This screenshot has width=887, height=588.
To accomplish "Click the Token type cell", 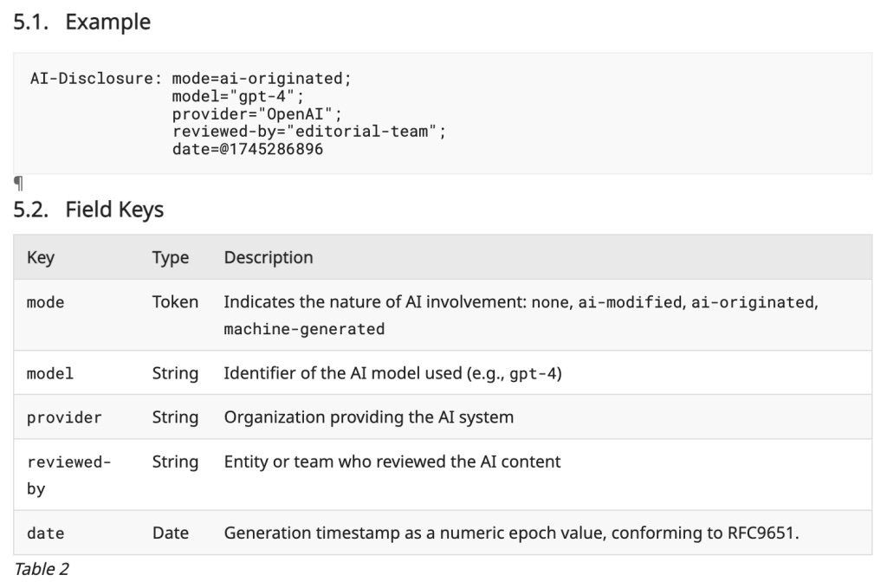I will [175, 302].
